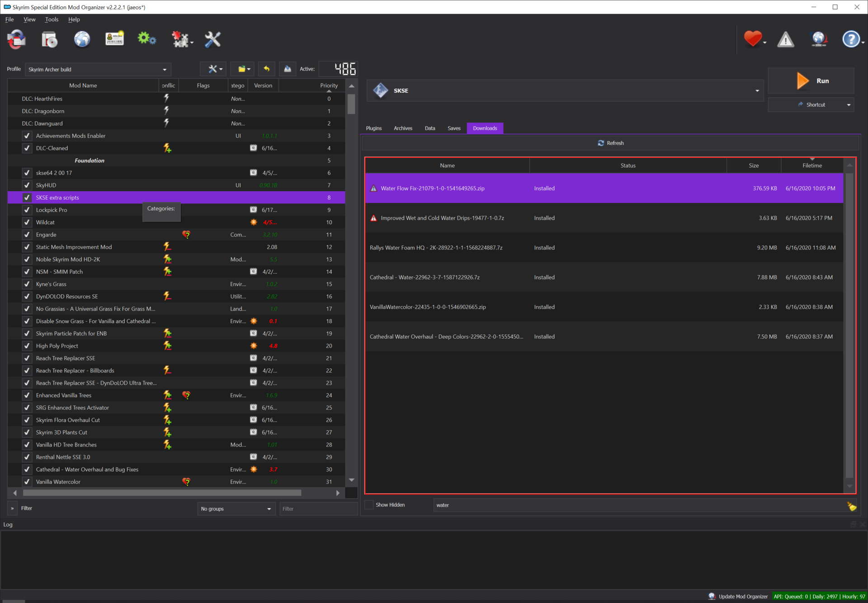Toggle the Kyne's Grass checkbox

point(27,284)
